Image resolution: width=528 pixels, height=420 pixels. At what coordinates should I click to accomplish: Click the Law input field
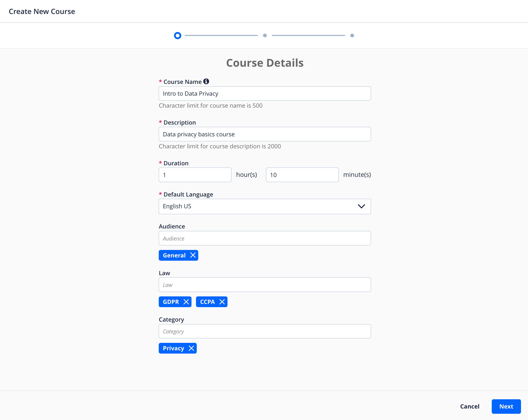[264, 285]
